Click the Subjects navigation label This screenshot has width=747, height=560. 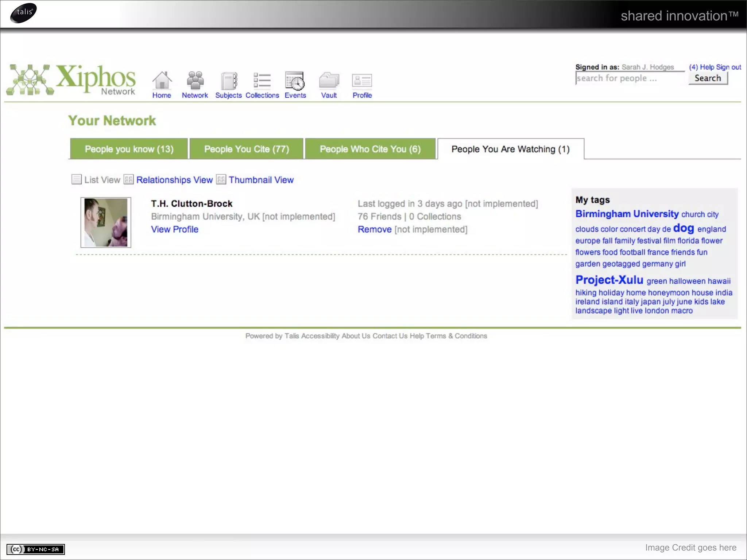pyautogui.click(x=228, y=95)
